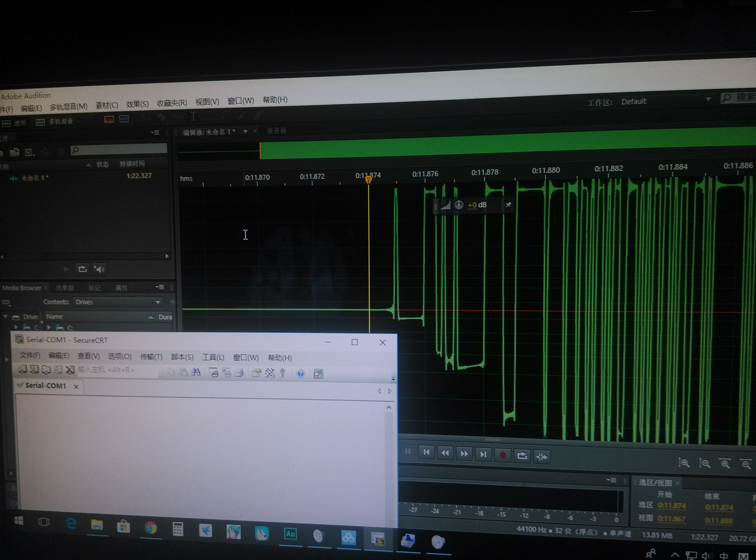Click the rewind button in transport
This screenshot has height=560, width=756.
coord(445,453)
